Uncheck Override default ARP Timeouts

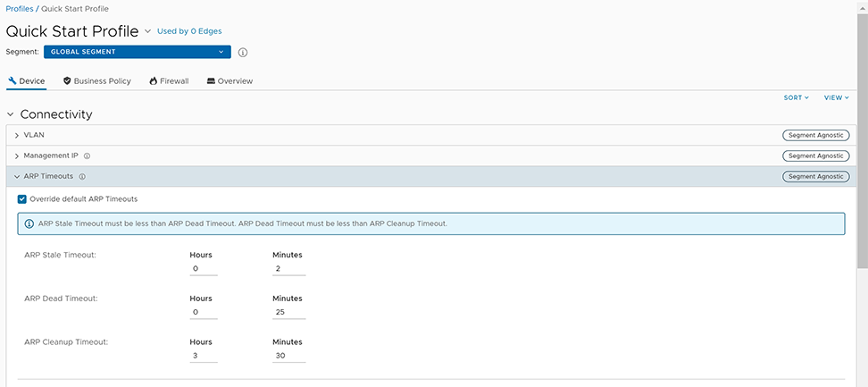pos(22,198)
